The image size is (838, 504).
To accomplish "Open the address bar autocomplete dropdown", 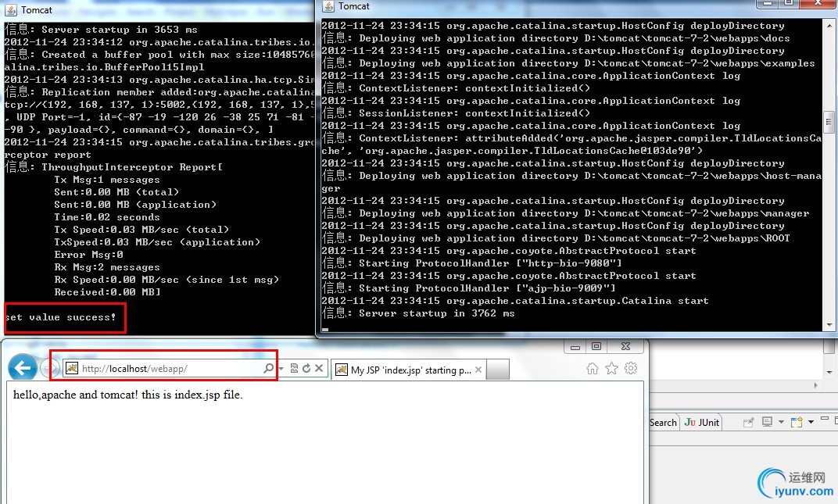I will tap(281, 368).
